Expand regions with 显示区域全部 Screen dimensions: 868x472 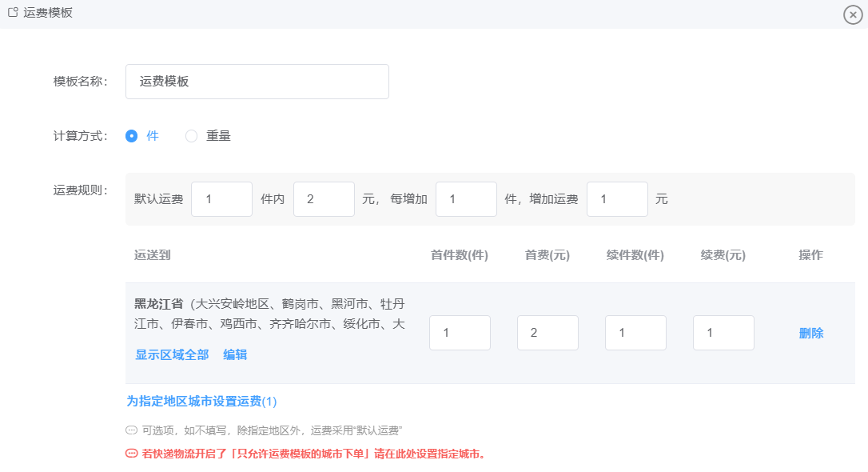pos(172,354)
